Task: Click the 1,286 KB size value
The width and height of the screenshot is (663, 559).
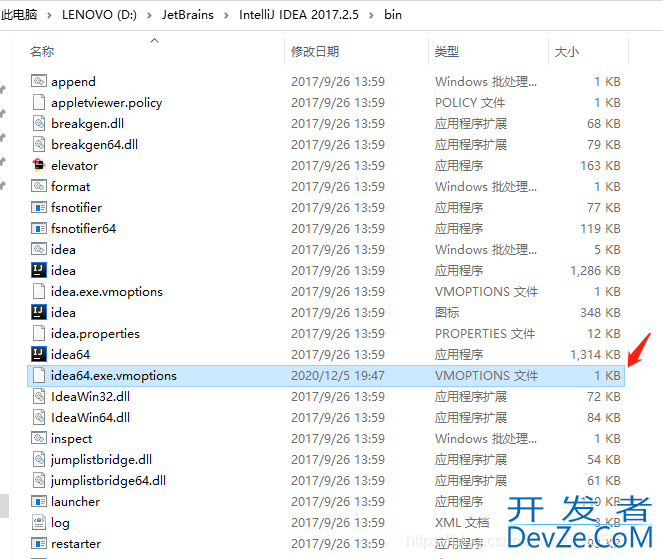Action: pos(595,270)
